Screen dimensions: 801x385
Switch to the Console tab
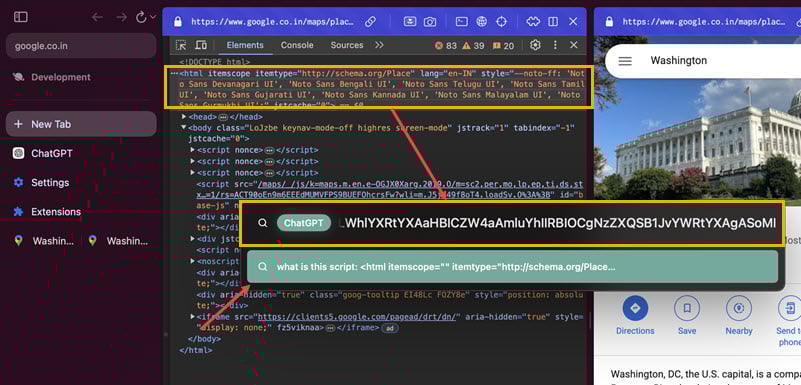(x=297, y=45)
